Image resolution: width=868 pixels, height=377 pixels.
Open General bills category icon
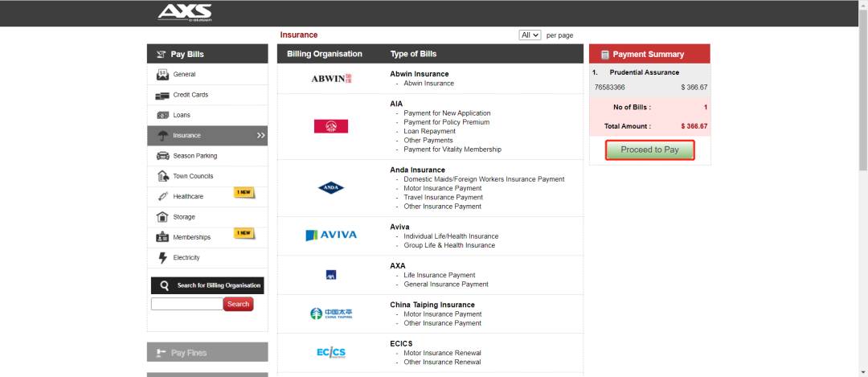(x=162, y=75)
